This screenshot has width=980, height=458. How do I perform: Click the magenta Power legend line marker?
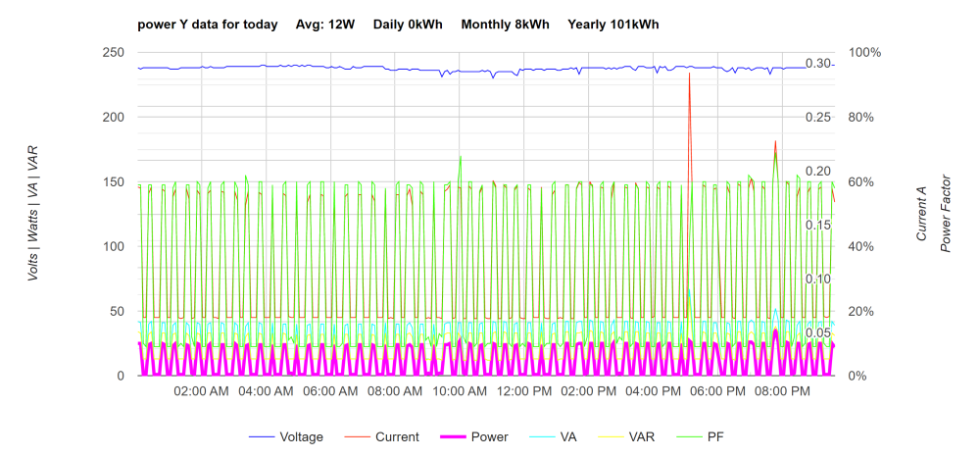(453, 436)
